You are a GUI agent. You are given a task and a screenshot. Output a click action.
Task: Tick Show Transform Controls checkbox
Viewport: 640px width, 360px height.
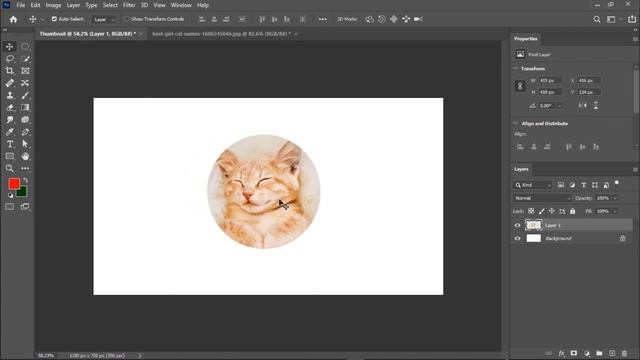[x=126, y=19]
